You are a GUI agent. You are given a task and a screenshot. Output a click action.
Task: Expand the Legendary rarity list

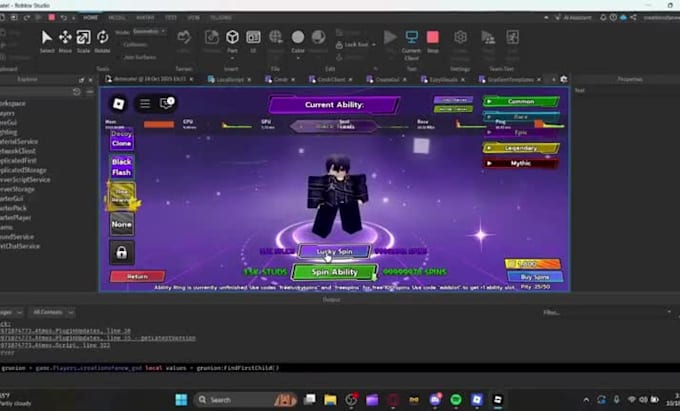pos(521,148)
